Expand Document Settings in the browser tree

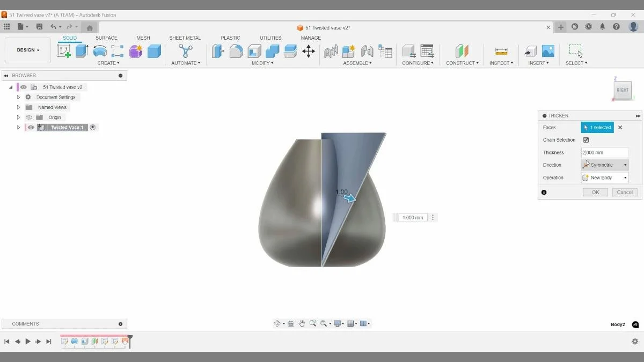(x=18, y=97)
